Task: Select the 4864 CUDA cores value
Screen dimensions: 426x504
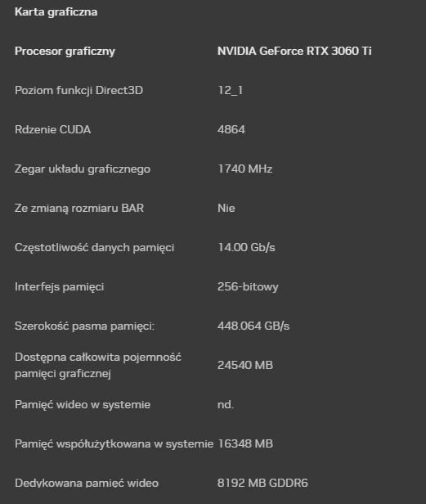Action: click(x=231, y=129)
